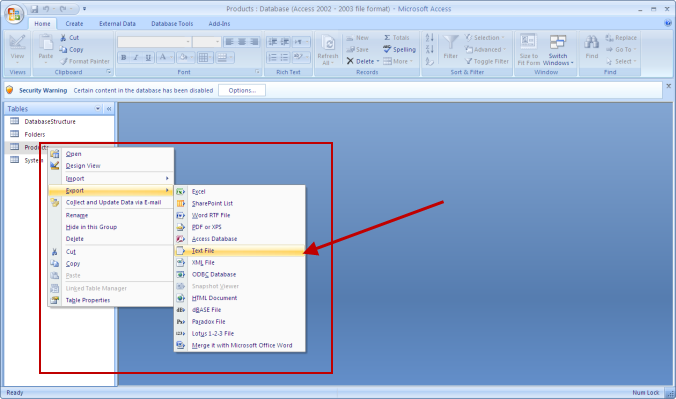Expand the Import submenu arrow
This screenshot has height=399, width=676.
click(167, 178)
